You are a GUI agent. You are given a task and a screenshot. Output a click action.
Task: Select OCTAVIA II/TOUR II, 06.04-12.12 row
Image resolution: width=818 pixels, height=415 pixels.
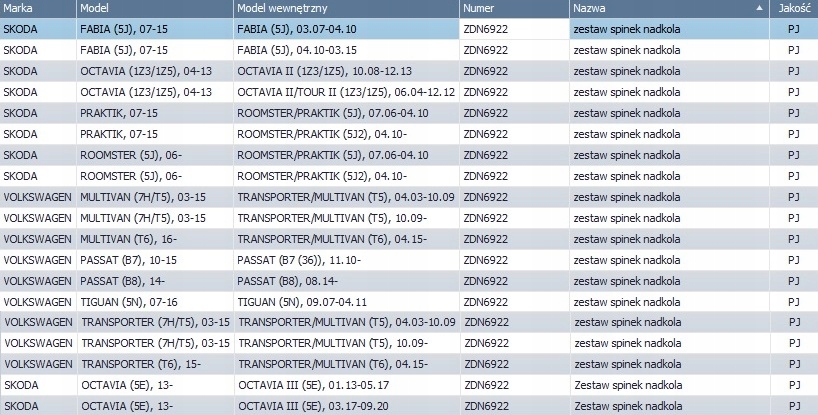(x=346, y=92)
